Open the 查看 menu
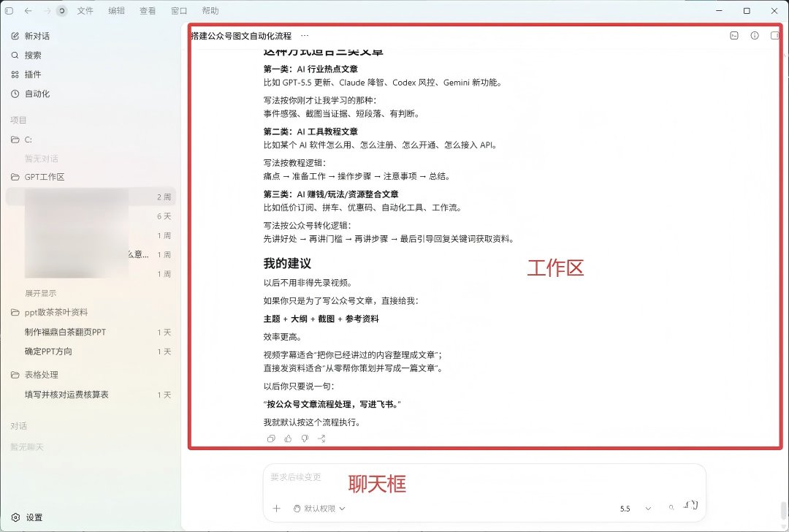The height and width of the screenshot is (532, 789). (148, 10)
